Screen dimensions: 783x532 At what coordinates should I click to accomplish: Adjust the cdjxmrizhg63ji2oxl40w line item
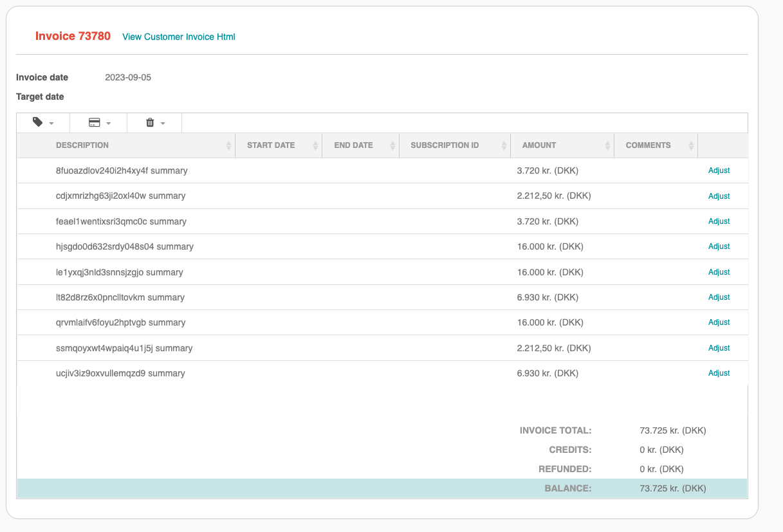click(719, 196)
